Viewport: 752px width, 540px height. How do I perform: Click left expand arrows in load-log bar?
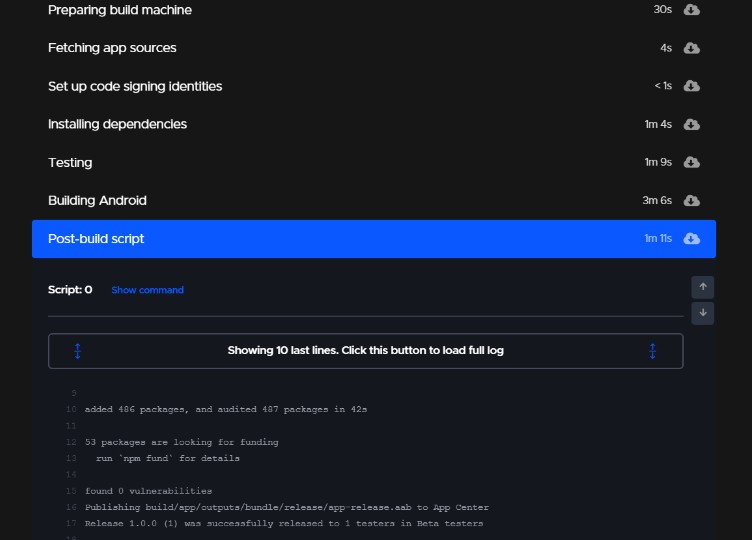pyautogui.click(x=78, y=351)
